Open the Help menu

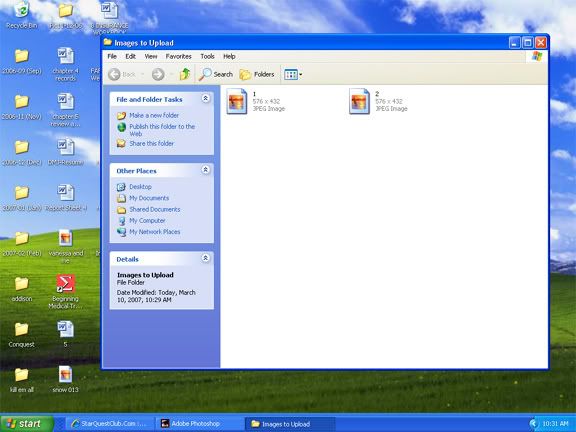(229, 56)
